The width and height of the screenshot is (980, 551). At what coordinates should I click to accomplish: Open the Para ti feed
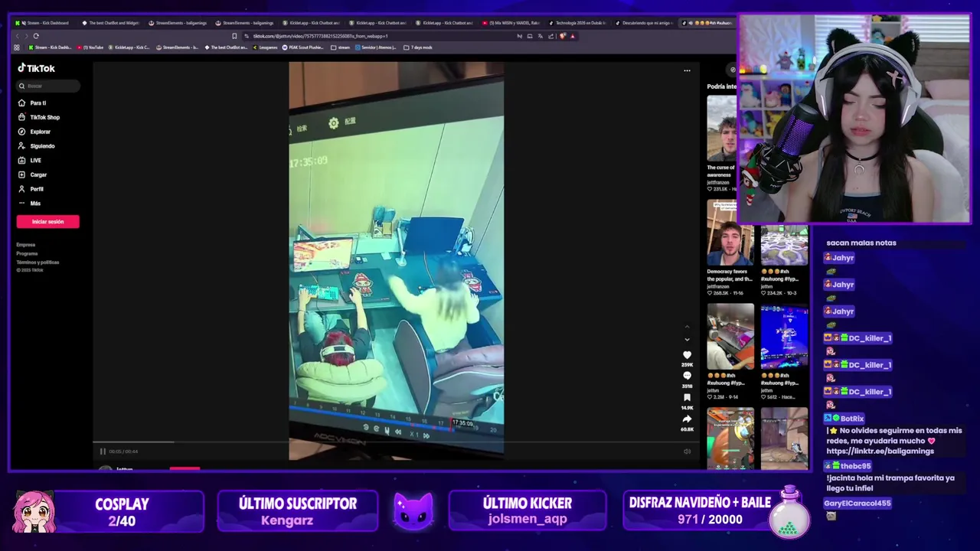point(32,103)
